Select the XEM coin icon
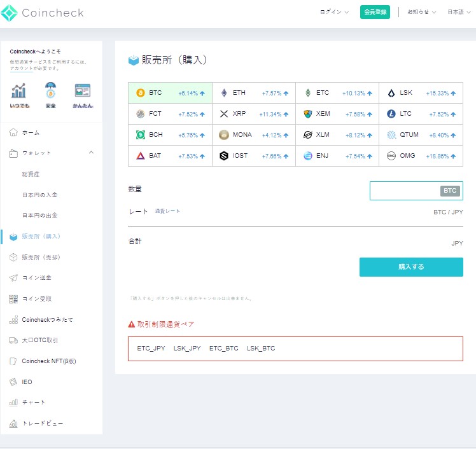Image resolution: width=476 pixels, height=449 pixels. pos(308,114)
